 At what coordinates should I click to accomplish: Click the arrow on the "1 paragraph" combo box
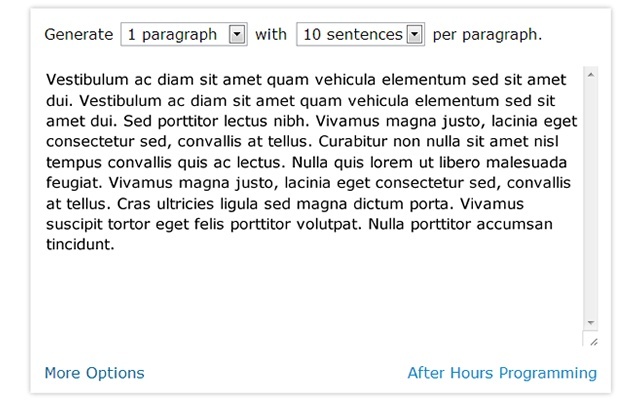pyautogui.click(x=237, y=34)
